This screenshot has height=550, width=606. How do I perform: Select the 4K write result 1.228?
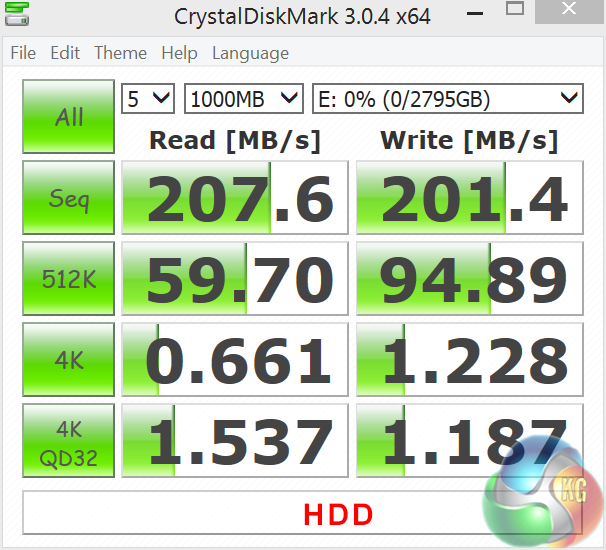click(x=470, y=359)
